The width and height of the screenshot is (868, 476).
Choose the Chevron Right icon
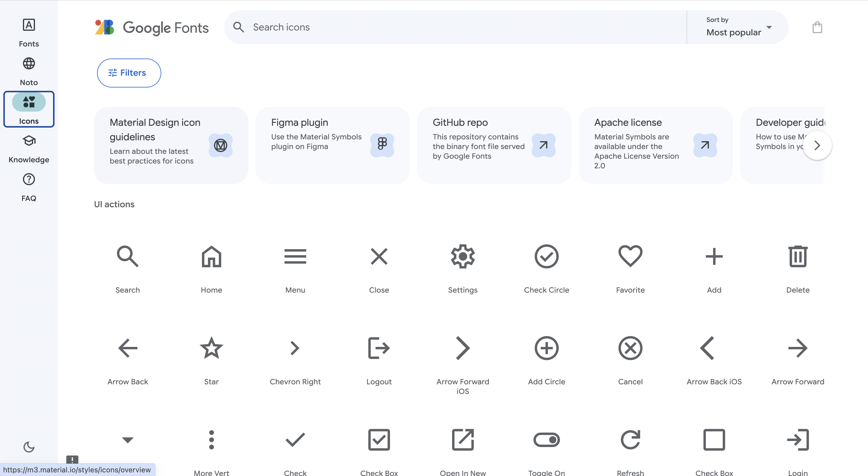coord(295,348)
